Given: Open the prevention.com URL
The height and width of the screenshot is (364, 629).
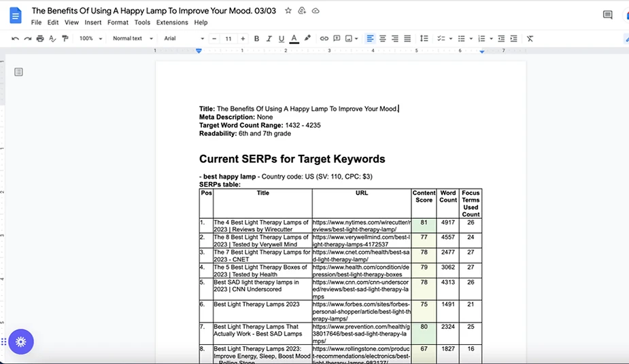Looking at the screenshot, I should (361, 333).
